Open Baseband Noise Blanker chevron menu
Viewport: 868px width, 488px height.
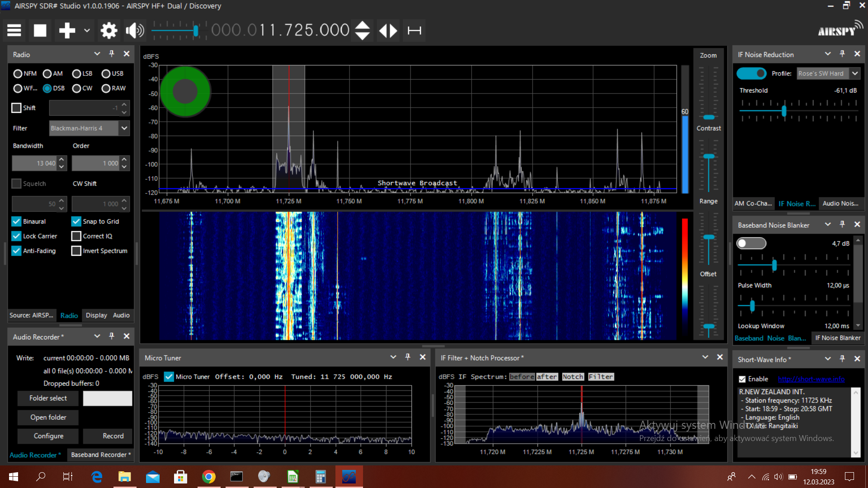(828, 224)
